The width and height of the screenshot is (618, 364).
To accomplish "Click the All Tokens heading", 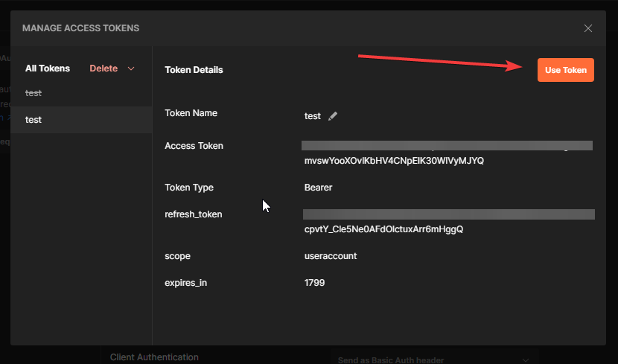I will point(48,68).
